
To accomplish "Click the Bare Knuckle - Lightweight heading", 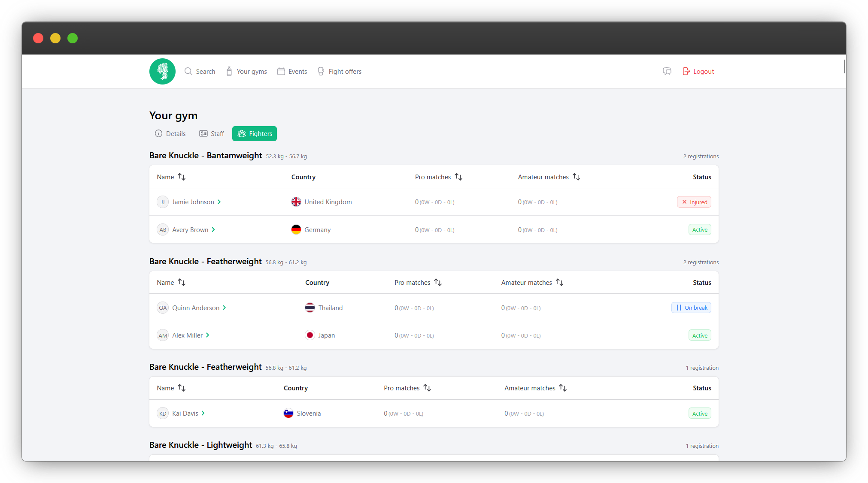I will pyautogui.click(x=200, y=445).
